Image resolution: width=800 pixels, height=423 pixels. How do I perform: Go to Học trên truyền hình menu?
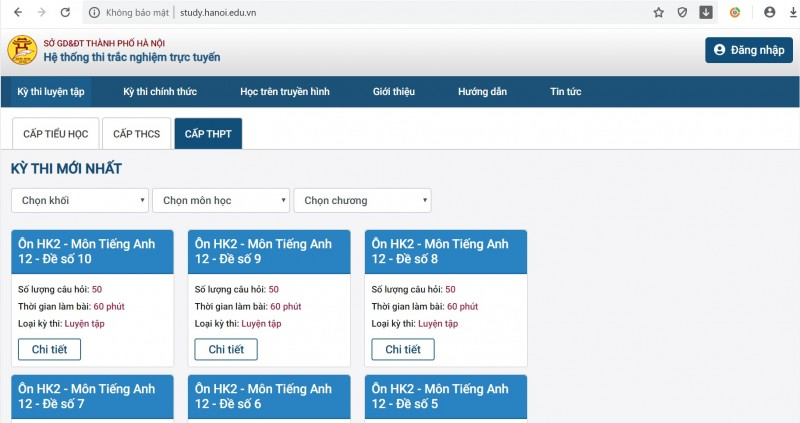click(x=285, y=92)
